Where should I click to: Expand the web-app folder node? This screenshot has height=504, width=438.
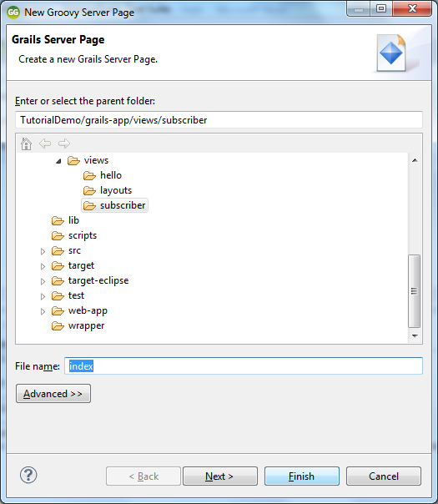pos(43,311)
